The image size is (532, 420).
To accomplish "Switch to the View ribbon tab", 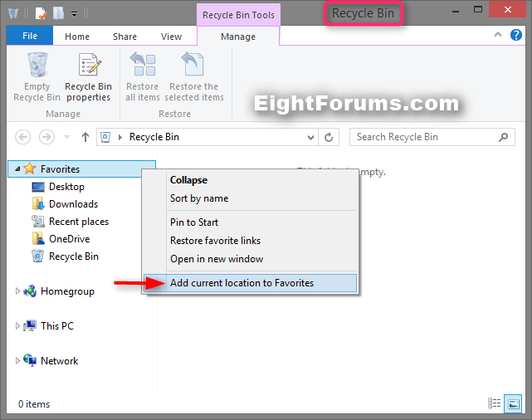I will (x=171, y=37).
